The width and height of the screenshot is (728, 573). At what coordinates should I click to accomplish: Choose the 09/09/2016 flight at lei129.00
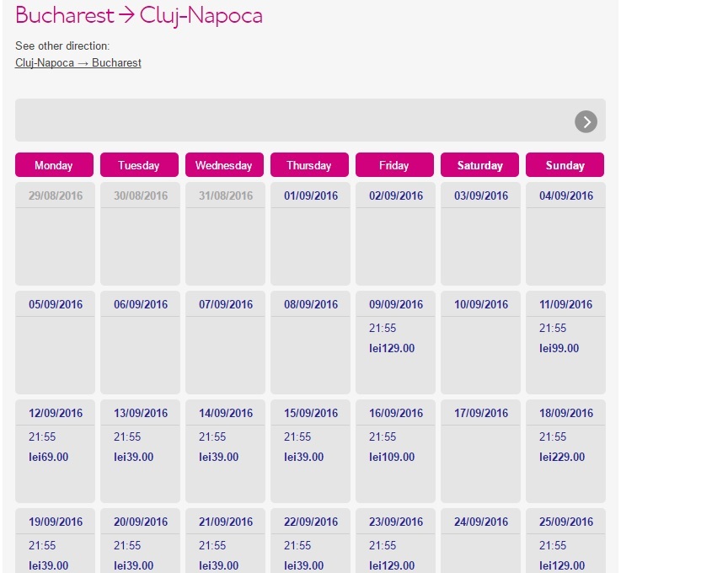pos(395,343)
